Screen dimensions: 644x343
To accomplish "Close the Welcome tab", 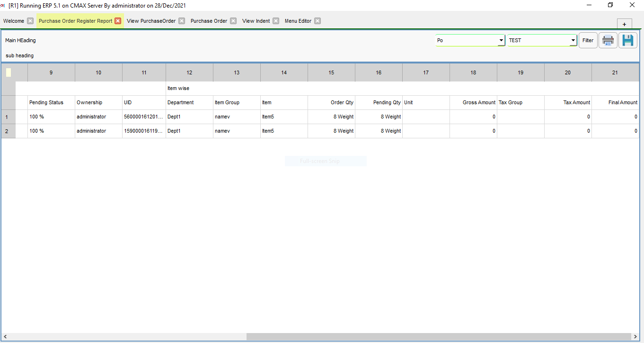I will tap(30, 21).
